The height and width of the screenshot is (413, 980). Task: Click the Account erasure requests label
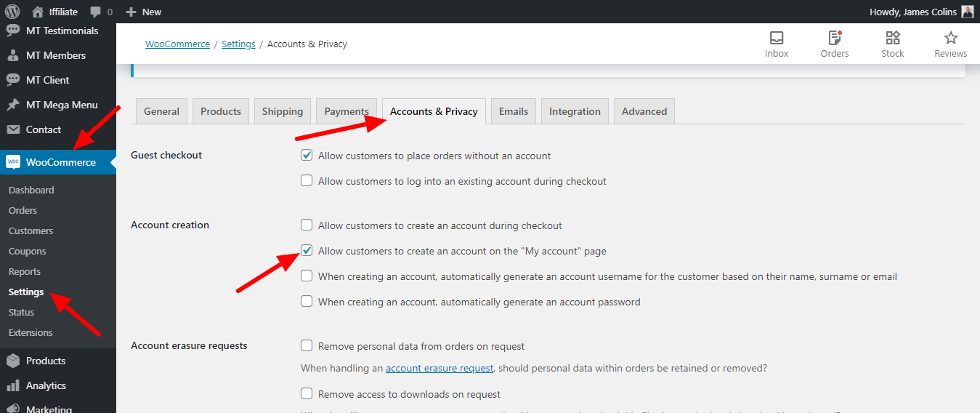(x=189, y=345)
